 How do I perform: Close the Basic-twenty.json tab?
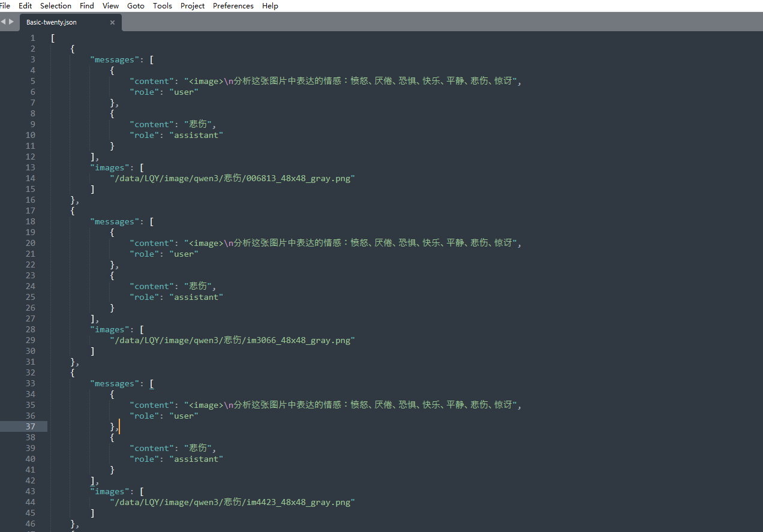[x=112, y=22]
